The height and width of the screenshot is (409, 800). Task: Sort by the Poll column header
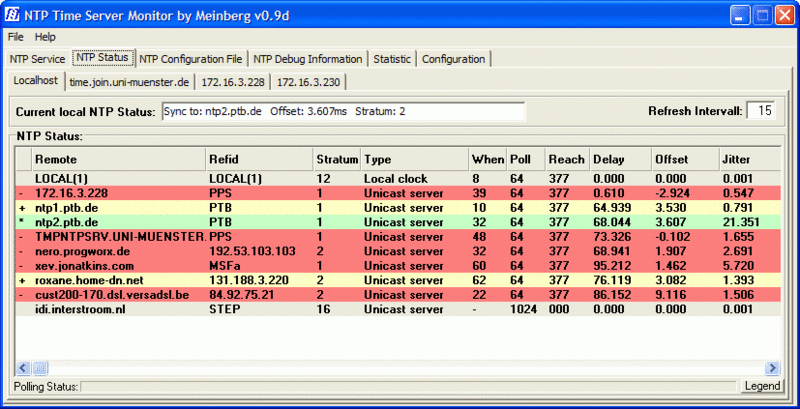526,160
